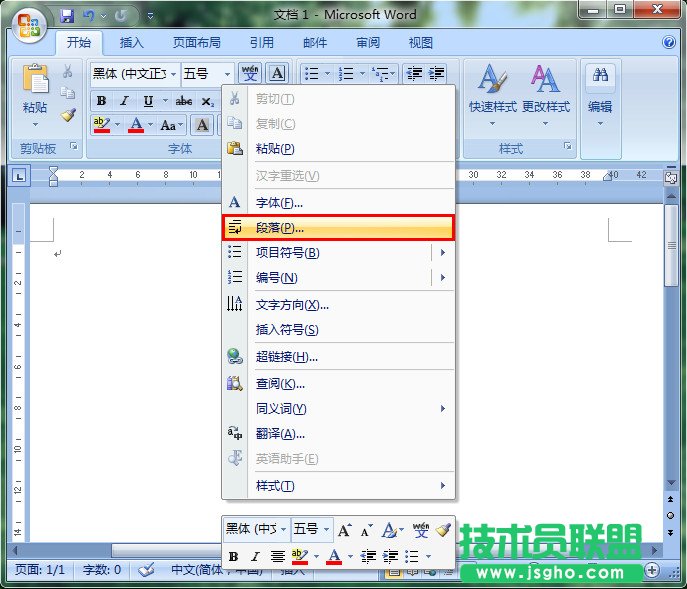Viewport: 687px width, 589px height.
Task: Click font color red A in ribbon
Action: [x=136, y=125]
